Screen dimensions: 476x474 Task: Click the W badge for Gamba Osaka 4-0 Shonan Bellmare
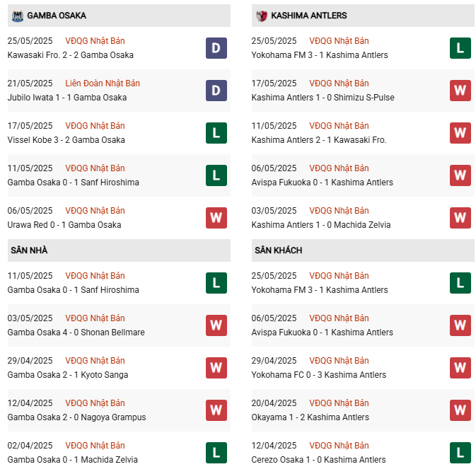216,325
